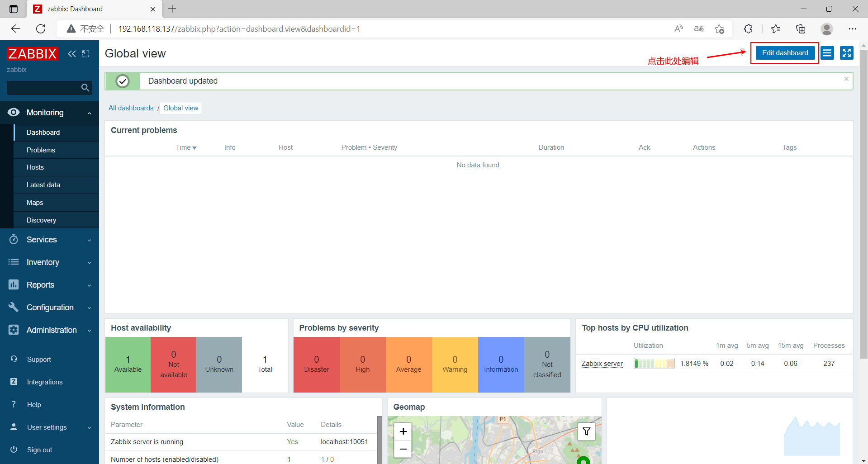
Task: Expand the User settings section
Action: coord(89,428)
